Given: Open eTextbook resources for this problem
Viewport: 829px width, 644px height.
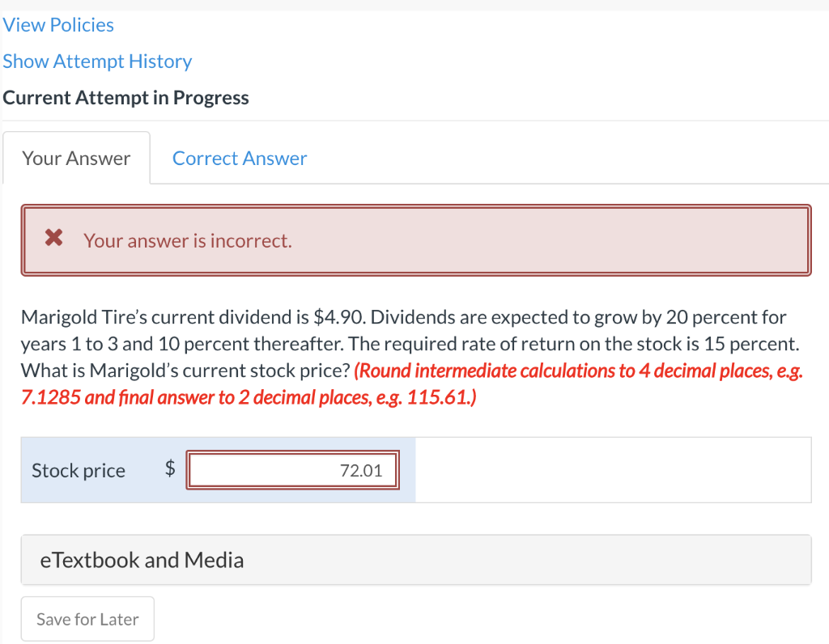Looking at the screenshot, I should click(x=142, y=559).
